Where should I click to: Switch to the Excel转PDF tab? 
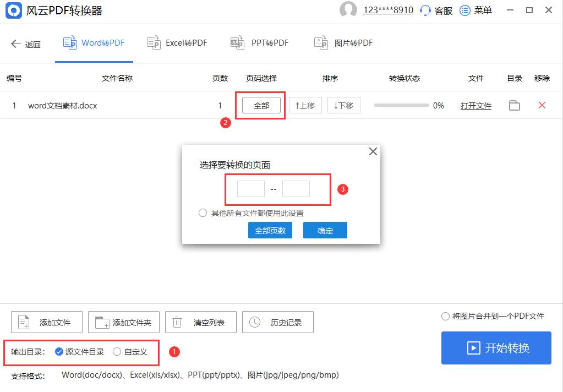click(177, 42)
